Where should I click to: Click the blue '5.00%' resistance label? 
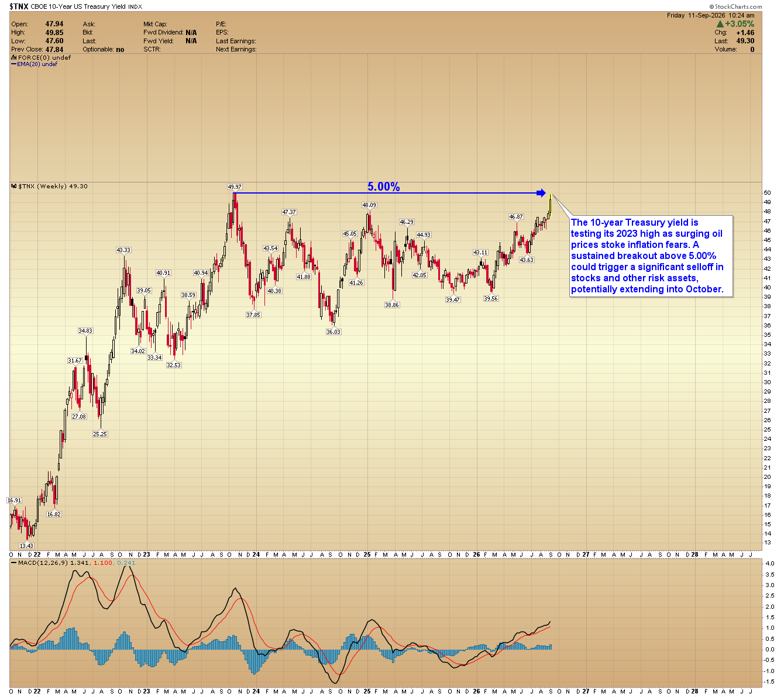[384, 187]
